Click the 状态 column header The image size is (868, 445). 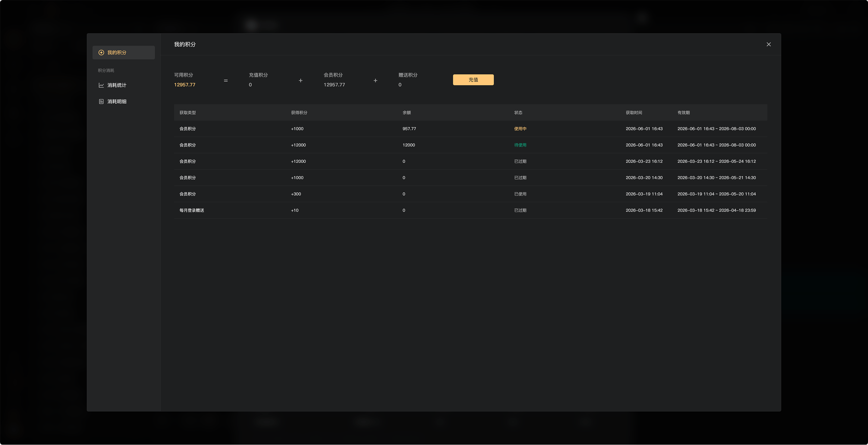point(518,112)
